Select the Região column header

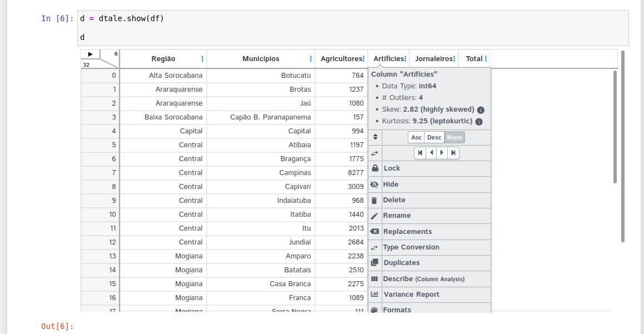[x=163, y=59]
